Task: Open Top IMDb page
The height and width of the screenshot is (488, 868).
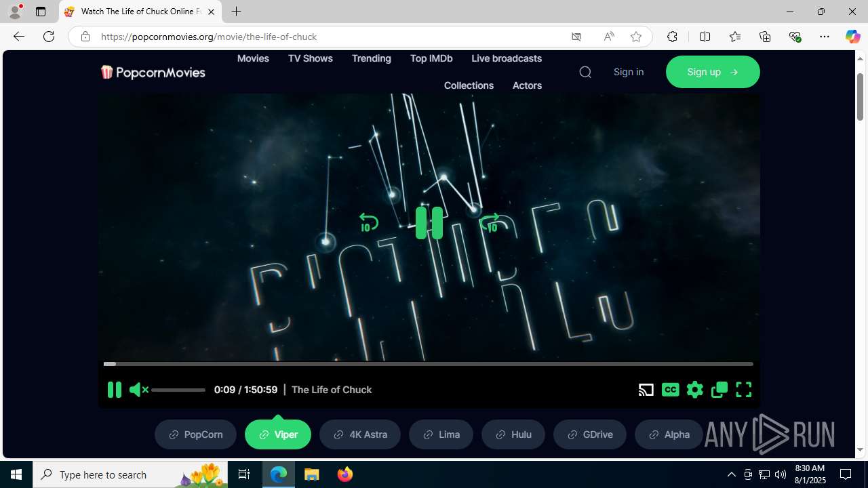Action: (x=431, y=58)
